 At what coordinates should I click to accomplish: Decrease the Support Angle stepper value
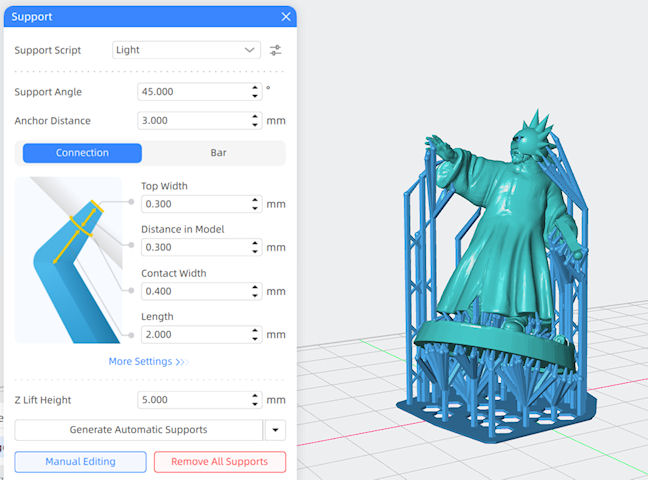255,96
